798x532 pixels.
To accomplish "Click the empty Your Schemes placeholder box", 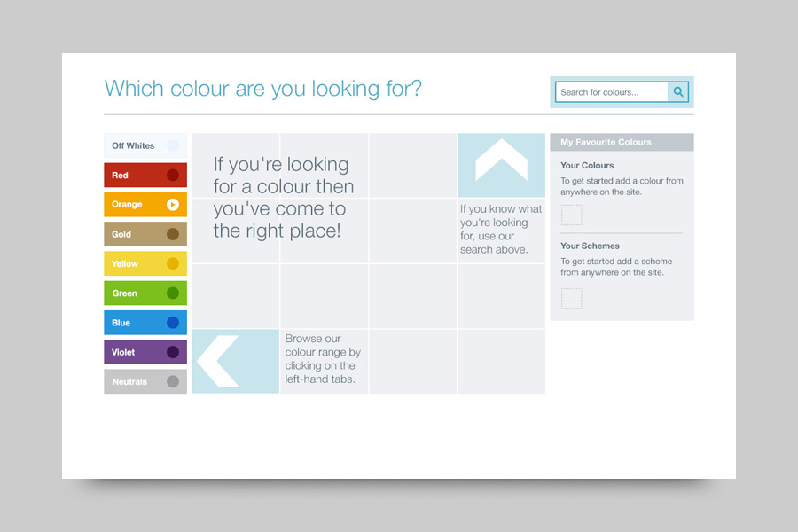I will pos(572,298).
